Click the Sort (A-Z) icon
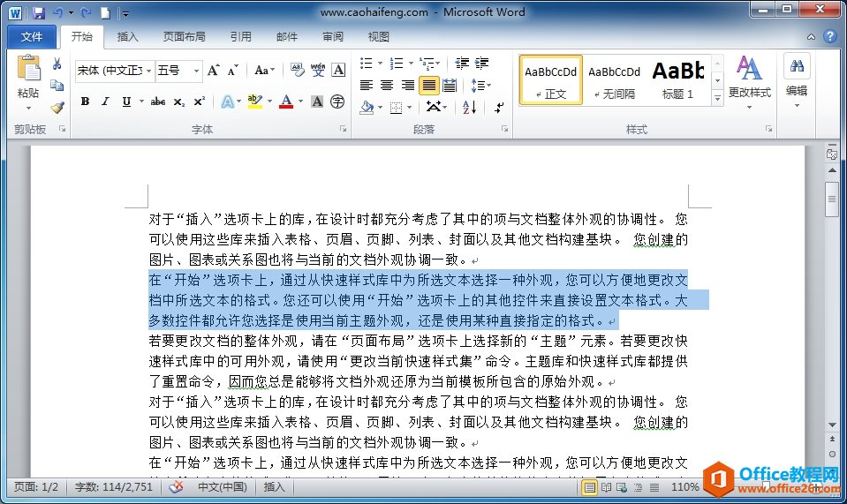Image resolution: width=847 pixels, height=504 pixels. (x=469, y=108)
